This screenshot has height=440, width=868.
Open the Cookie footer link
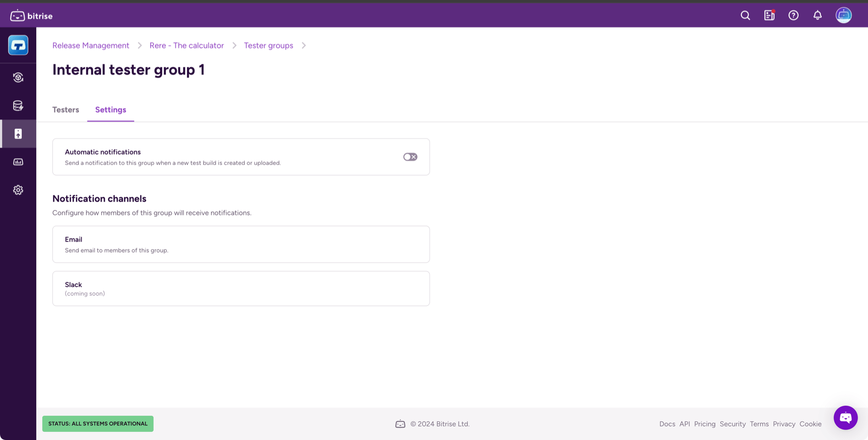pos(811,424)
